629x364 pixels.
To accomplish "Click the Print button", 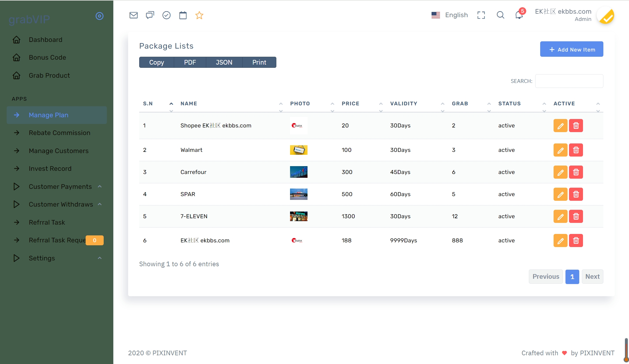I will [x=259, y=62].
